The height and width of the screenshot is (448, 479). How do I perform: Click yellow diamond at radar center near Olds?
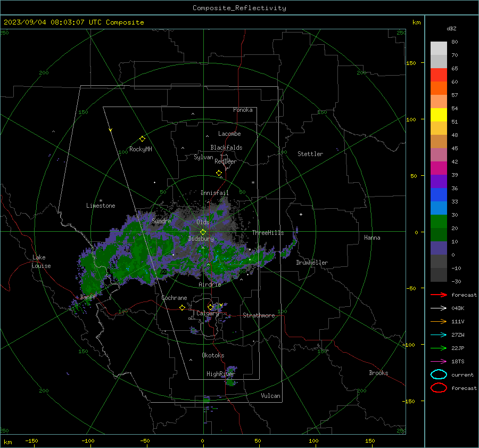coord(203,232)
